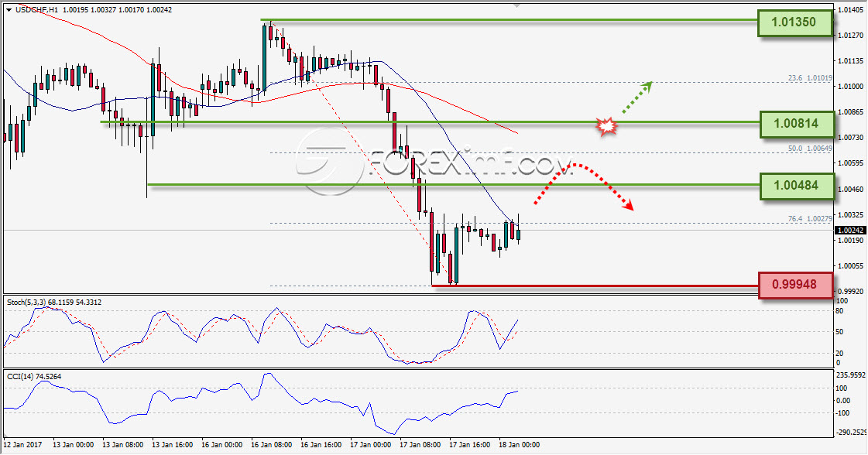Click the 13 Jan 16:00 time label
The width and height of the screenshot is (868, 455).
click(x=172, y=444)
